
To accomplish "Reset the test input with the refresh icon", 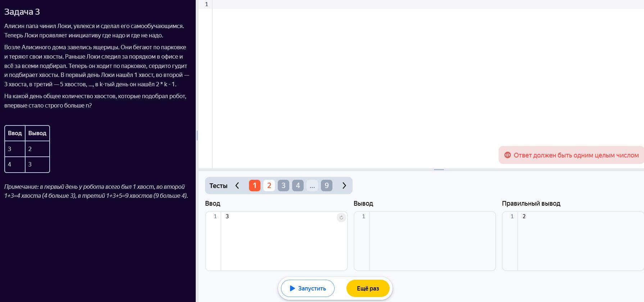I will click(x=341, y=218).
